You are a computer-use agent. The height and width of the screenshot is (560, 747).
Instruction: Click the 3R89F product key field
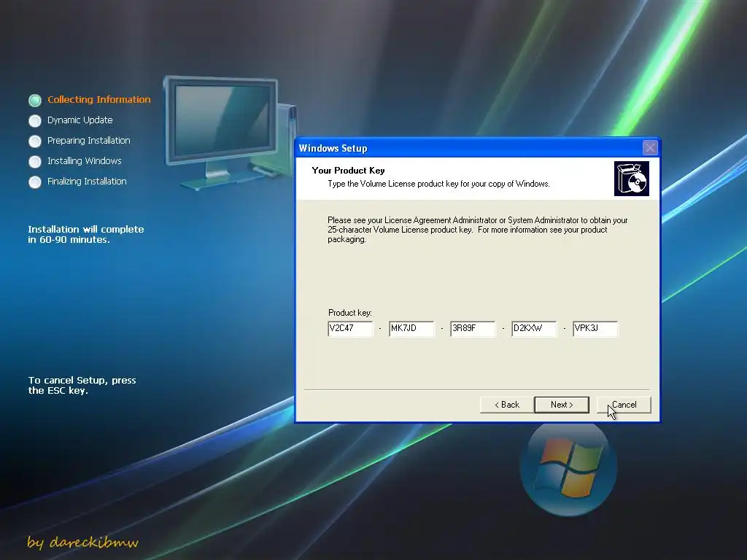[473, 329]
